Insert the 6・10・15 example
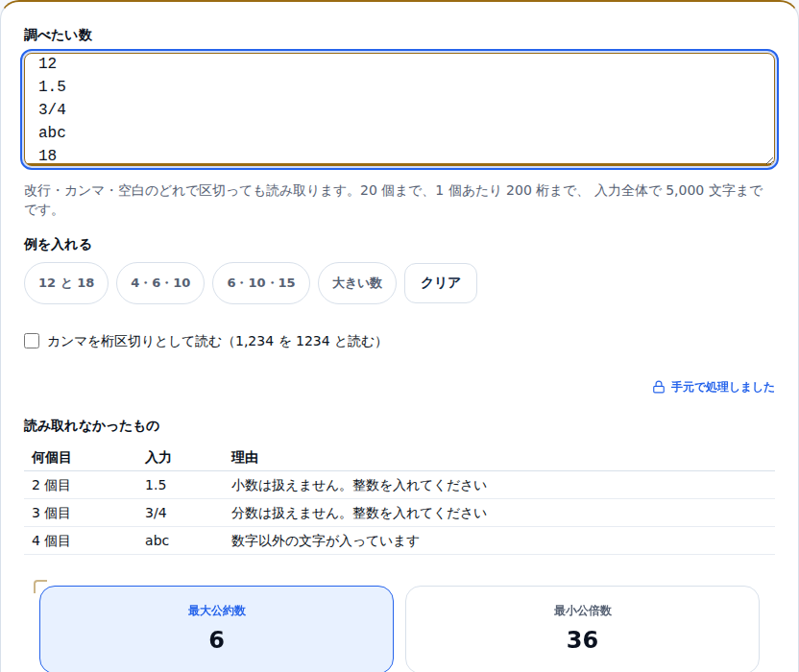Image resolution: width=799 pixels, height=672 pixels. pos(261,283)
